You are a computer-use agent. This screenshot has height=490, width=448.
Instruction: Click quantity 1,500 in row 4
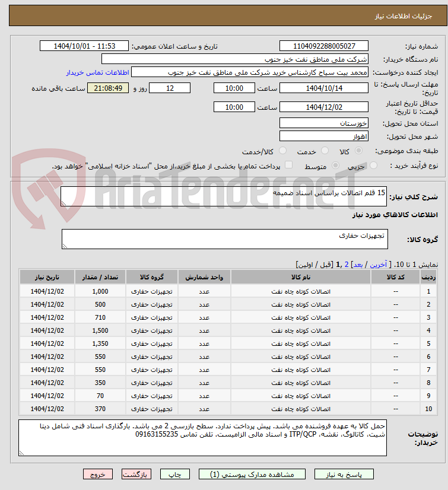pos(100,330)
